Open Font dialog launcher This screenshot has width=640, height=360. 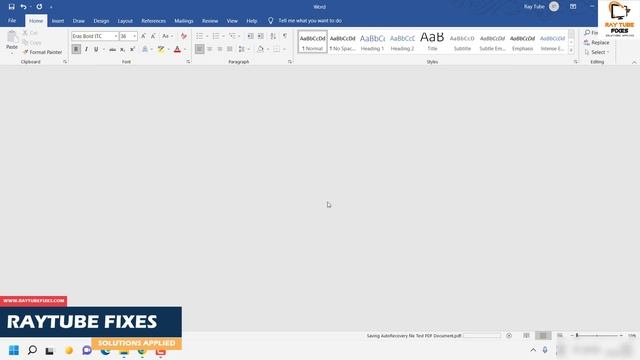pyautogui.click(x=188, y=62)
